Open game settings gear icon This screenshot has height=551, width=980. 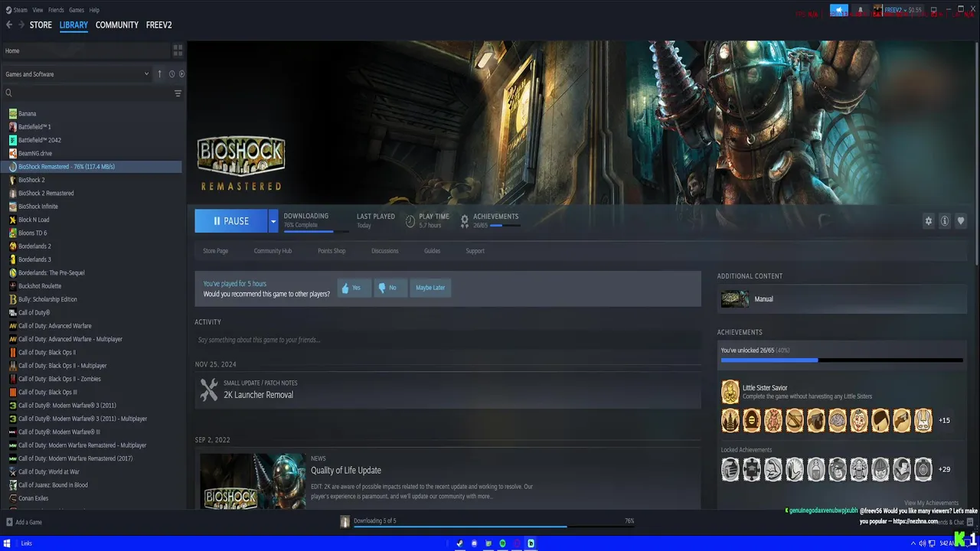(929, 221)
